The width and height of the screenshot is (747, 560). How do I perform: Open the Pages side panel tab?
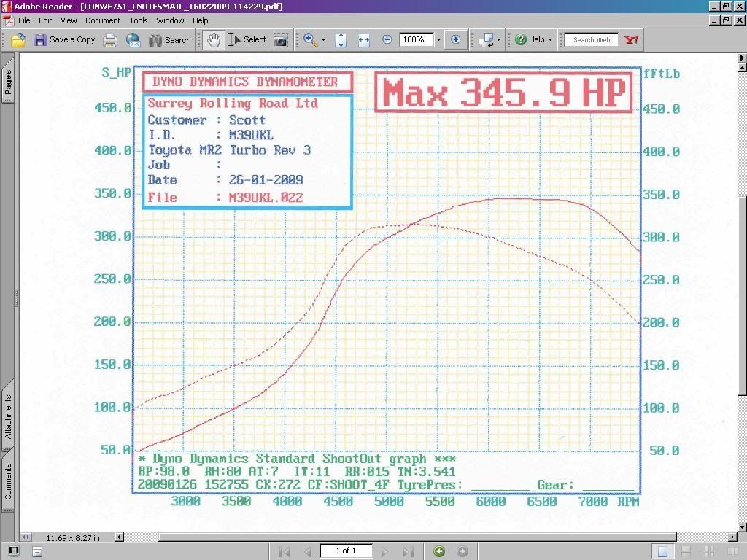tap(8, 82)
